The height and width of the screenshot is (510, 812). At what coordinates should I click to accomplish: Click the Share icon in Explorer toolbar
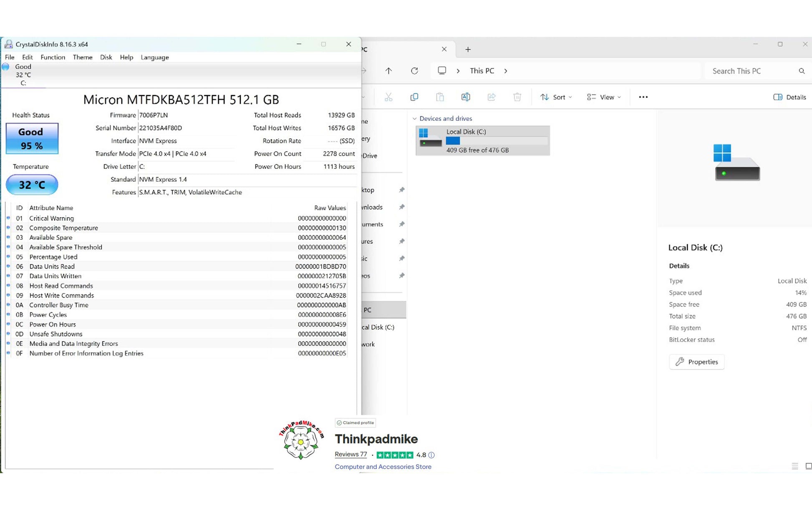click(x=492, y=97)
